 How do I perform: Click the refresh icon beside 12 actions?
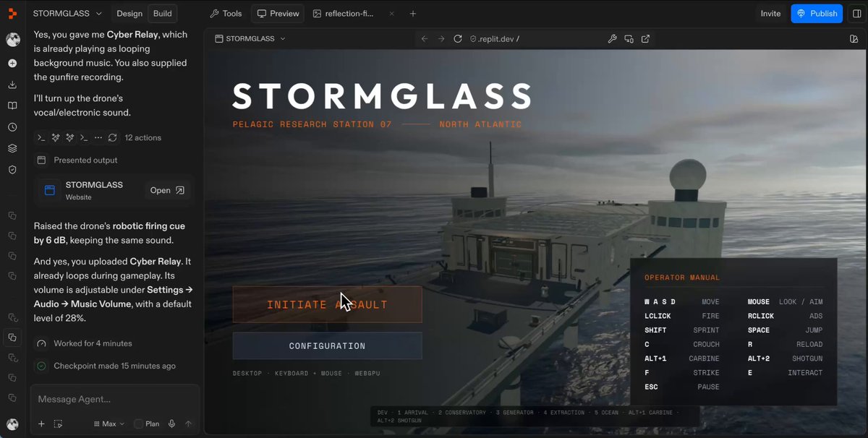click(112, 137)
